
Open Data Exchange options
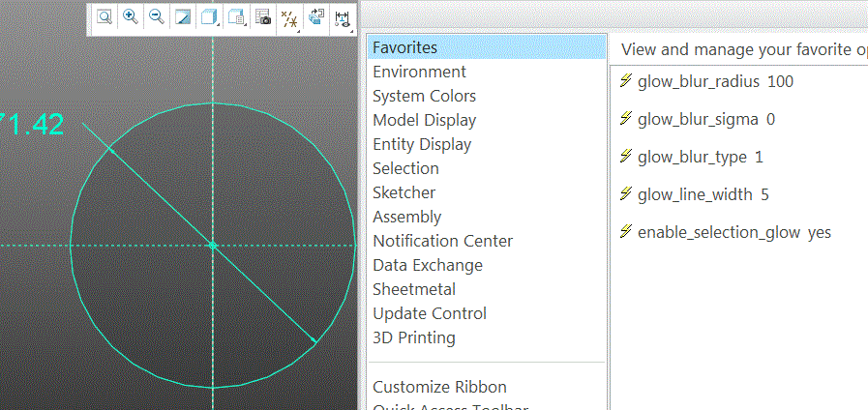(428, 265)
